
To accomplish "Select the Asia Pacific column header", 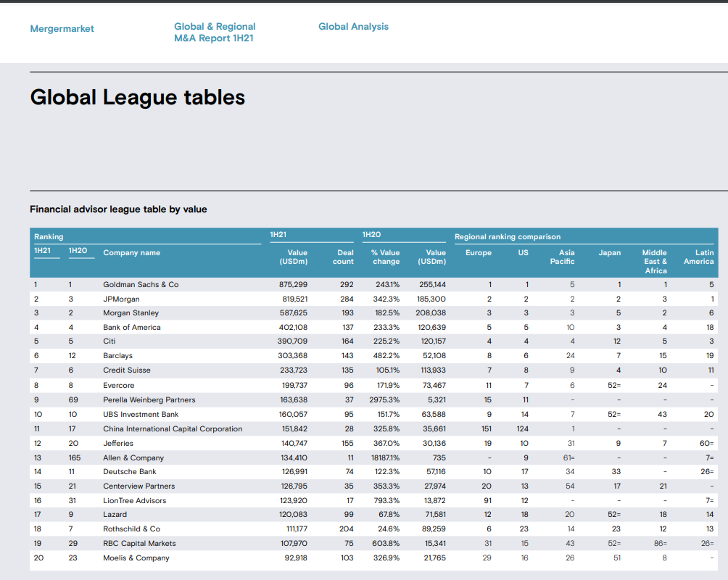I will (x=563, y=257).
